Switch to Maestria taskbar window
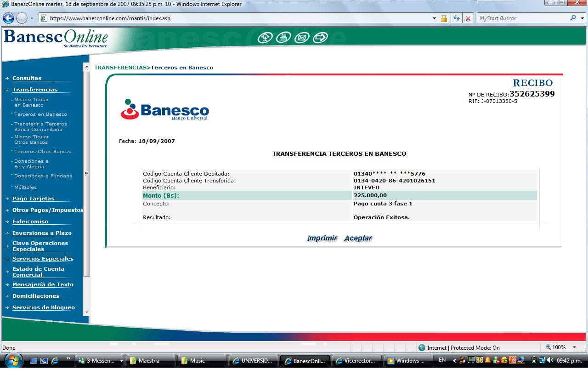This screenshot has width=588, height=375. (x=150, y=361)
